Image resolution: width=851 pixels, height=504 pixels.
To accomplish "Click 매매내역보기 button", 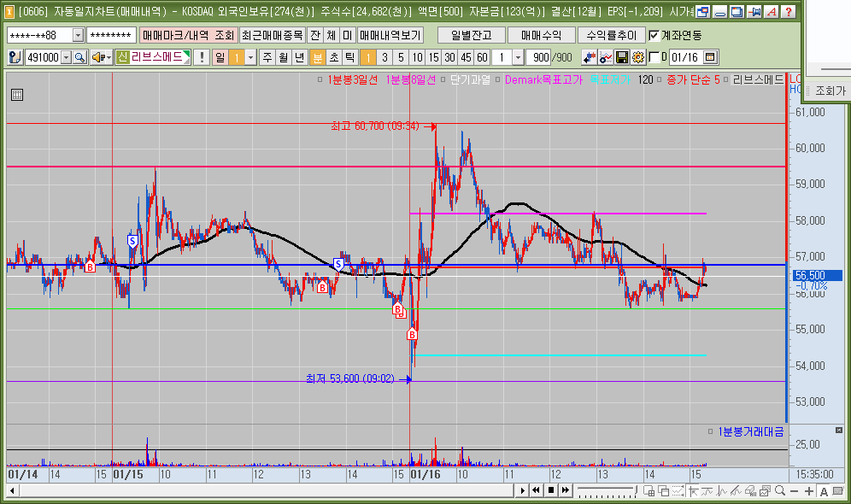I will pos(390,36).
